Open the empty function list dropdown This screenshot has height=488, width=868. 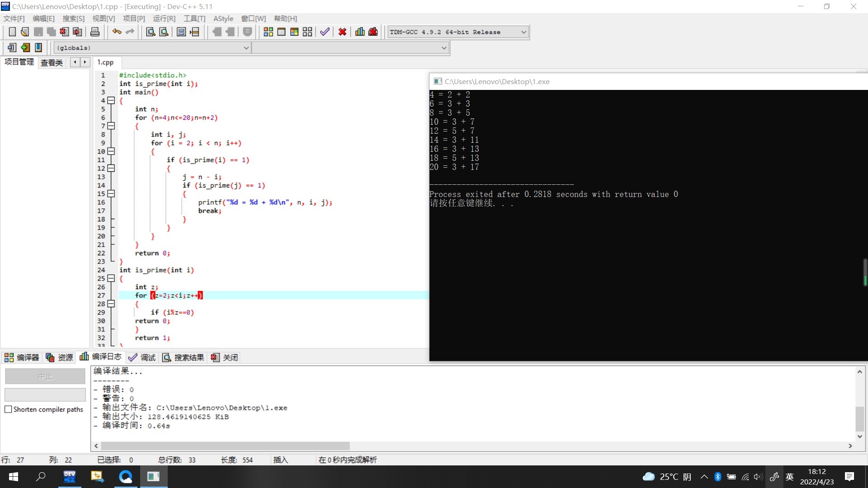tap(443, 48)
